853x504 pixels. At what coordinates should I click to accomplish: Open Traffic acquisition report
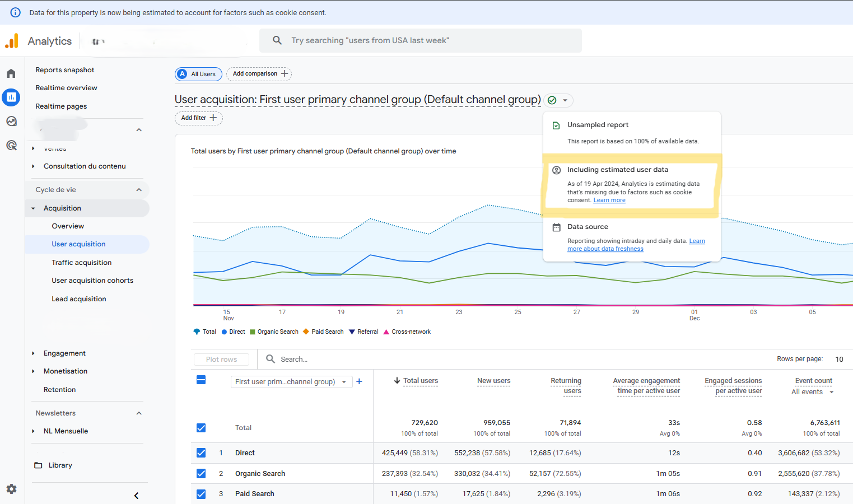point(81,263)
